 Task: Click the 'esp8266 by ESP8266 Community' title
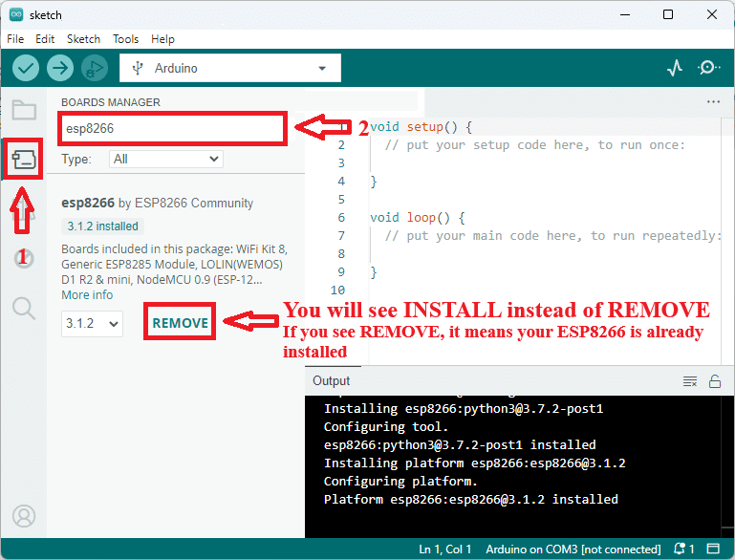coord(157,203)
